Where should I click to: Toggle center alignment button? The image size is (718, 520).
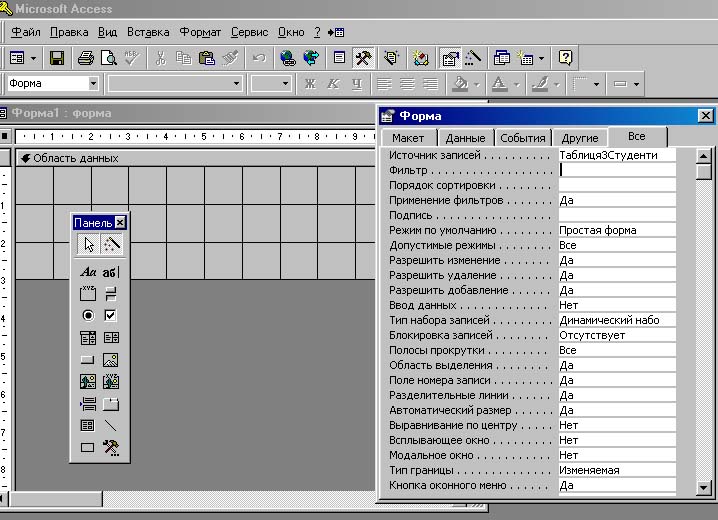click(x=408, y=84)
